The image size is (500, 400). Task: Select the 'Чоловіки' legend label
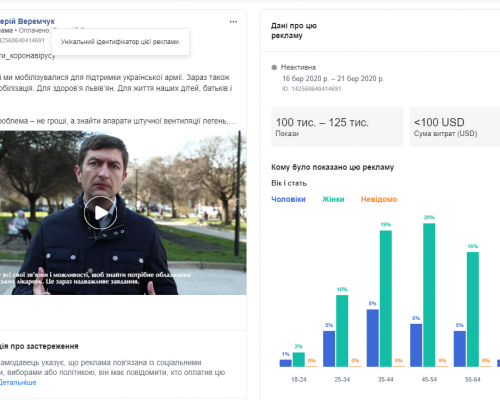[x=288, y=199]
